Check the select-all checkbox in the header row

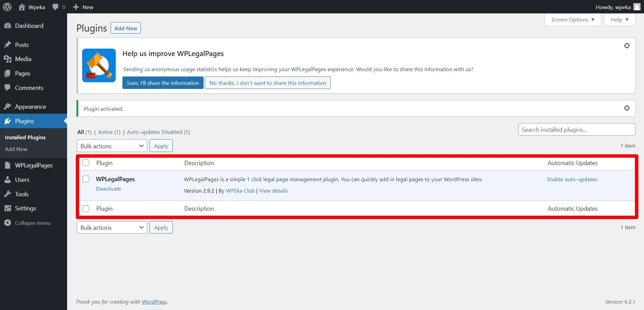point(86,162)
